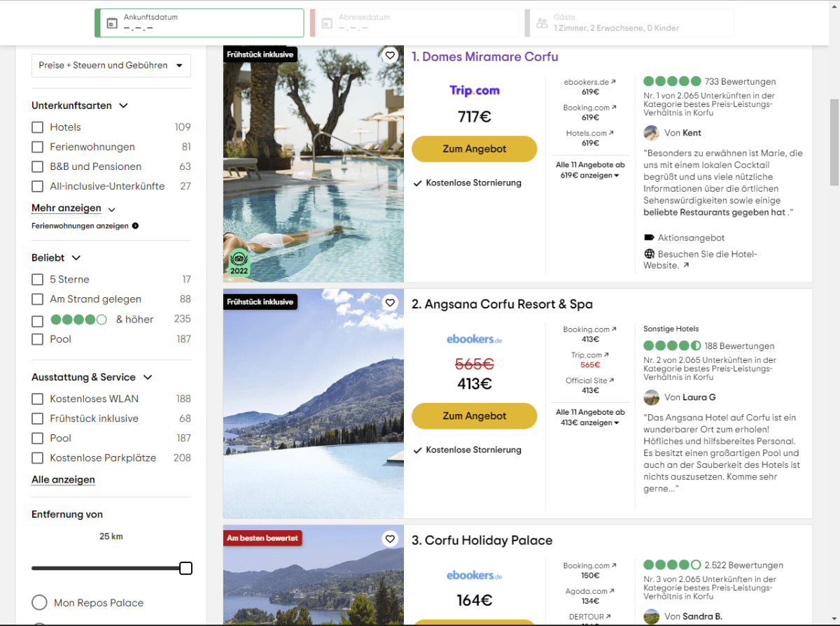Open Trip.com via its logo
The height and width of the screenshot is (626, 840).
coord(474,90)
